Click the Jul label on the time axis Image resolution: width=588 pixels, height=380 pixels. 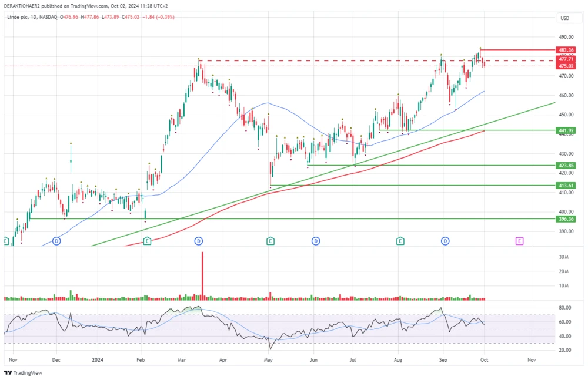[352, 360]
